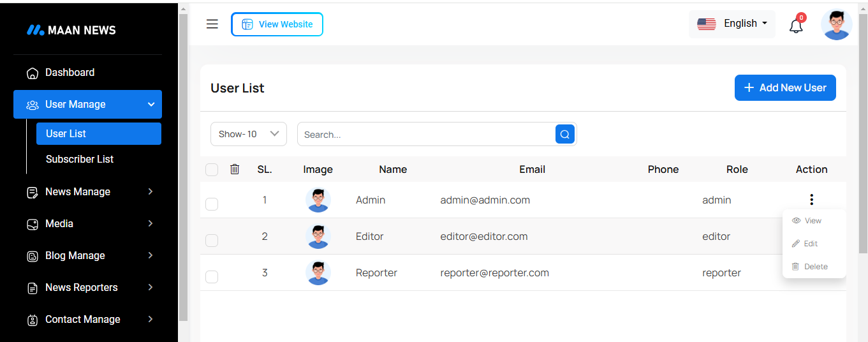Click the Add New User button

785,88
